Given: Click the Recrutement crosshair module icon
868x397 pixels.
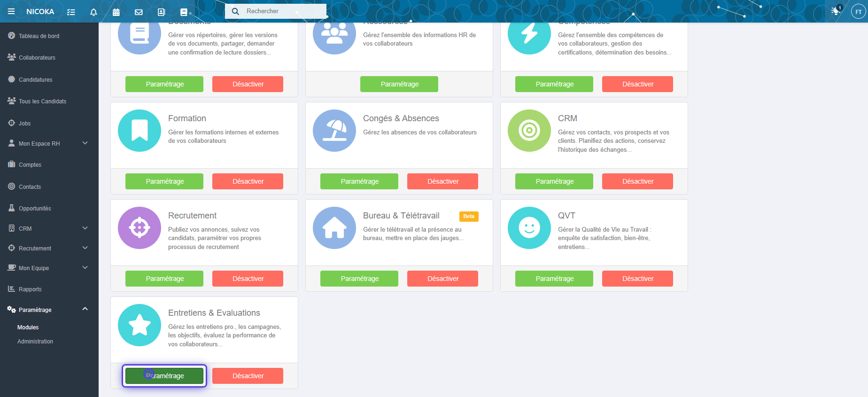Looking at the screenshot, I should click(139, 228).
